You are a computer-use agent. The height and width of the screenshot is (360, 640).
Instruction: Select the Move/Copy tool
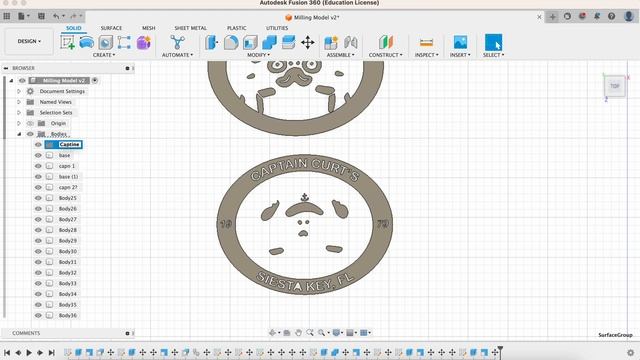(308, 42)
